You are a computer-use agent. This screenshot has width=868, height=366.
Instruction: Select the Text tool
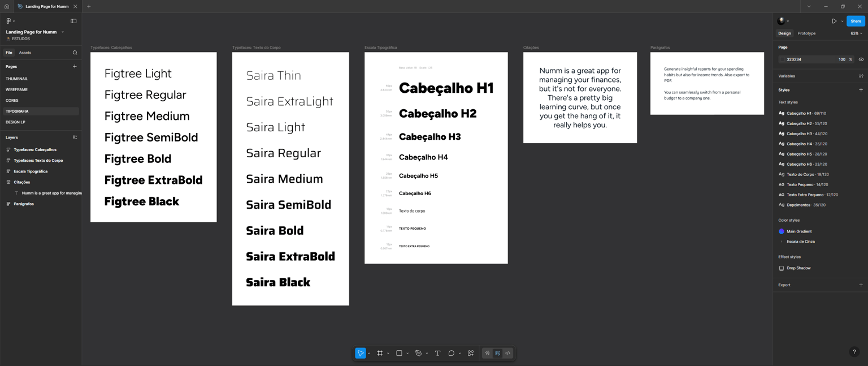pyautogui.click(x=437, y=353)
